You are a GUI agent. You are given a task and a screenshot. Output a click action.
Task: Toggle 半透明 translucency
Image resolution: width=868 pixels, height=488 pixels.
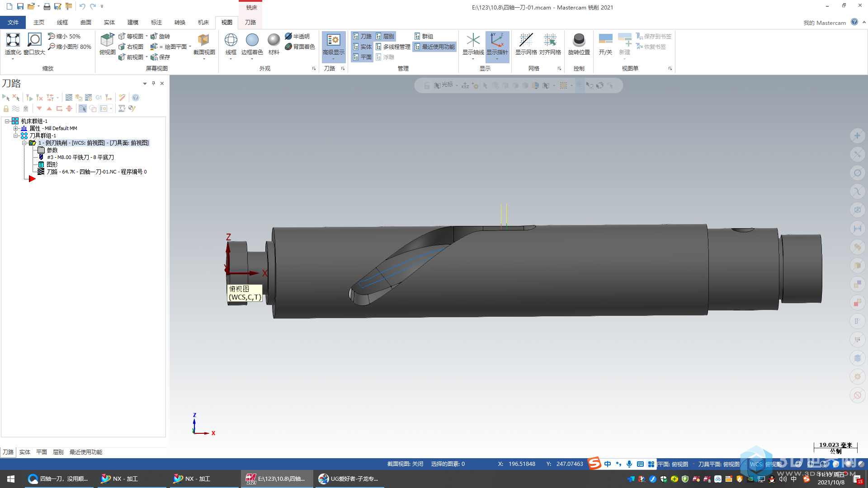[x=297, y=36]
